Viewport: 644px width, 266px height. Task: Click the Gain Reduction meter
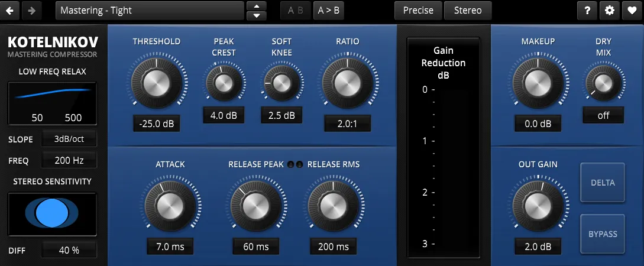[x=443, y=147]
